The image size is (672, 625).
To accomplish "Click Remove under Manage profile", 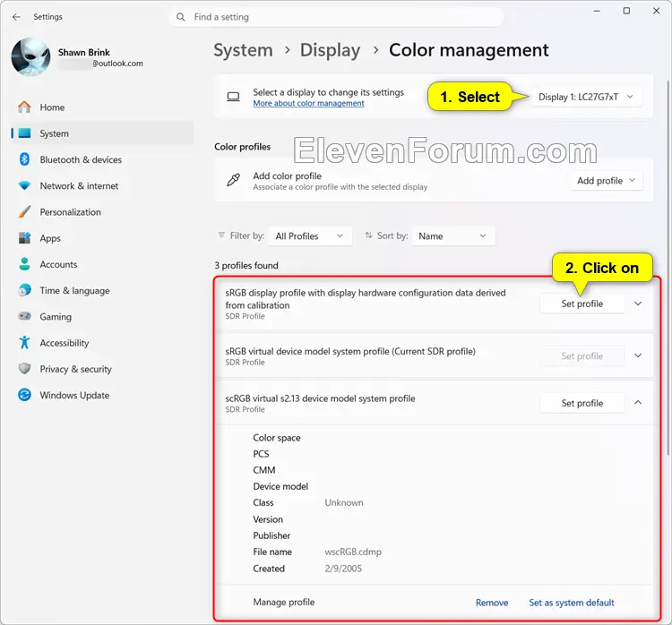I will (492, 603).
